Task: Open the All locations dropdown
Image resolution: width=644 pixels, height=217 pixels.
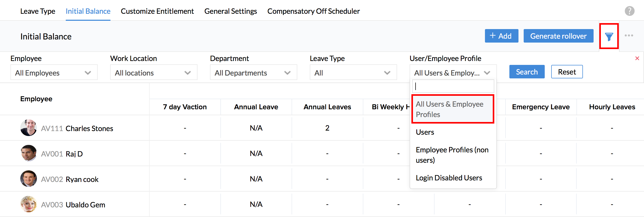Action: pos(154,73)
